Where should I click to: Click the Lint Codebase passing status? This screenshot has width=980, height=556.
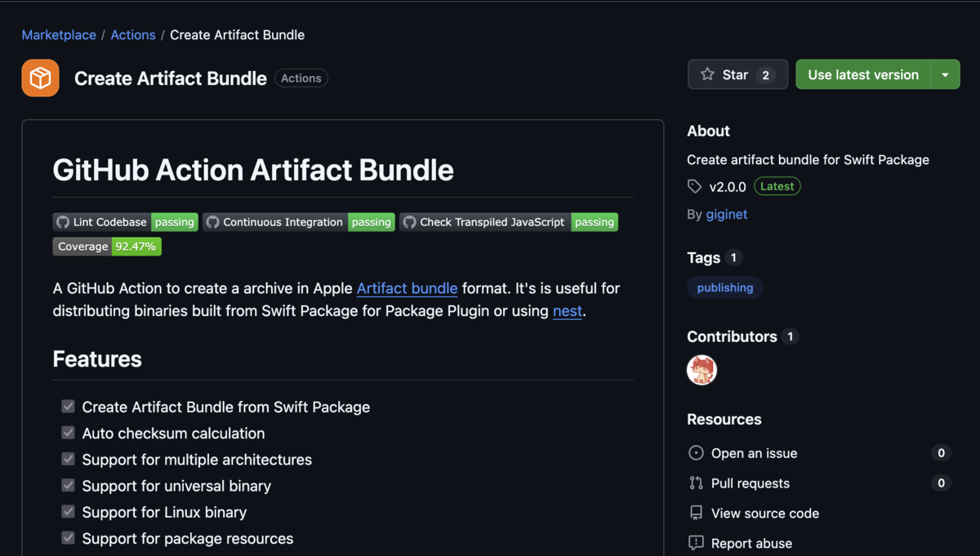175,222
